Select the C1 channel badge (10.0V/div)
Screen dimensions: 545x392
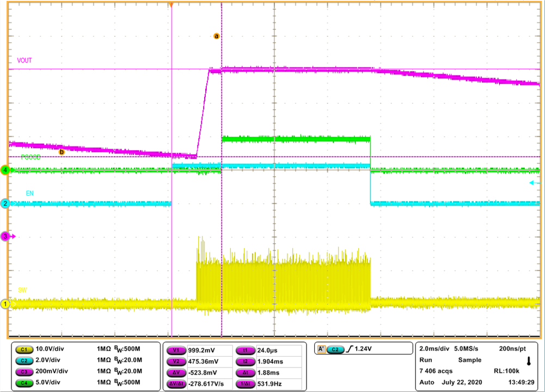[x=23, y=349]
